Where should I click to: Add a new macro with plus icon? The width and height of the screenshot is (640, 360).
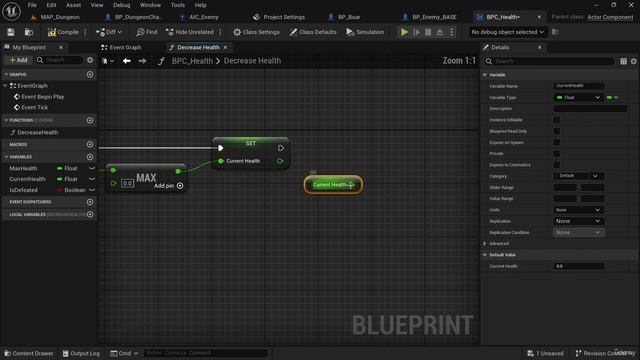(x=90, y=144)
